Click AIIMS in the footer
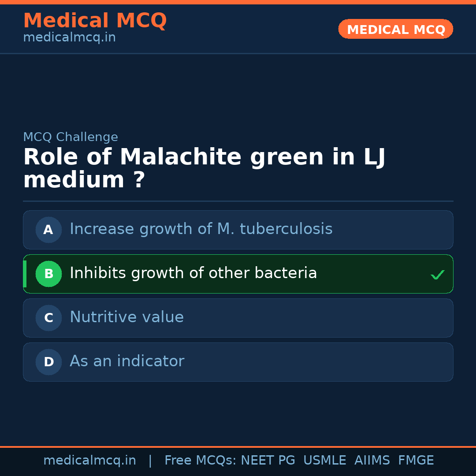Viewport: 476px width, 476px height. 372,461
